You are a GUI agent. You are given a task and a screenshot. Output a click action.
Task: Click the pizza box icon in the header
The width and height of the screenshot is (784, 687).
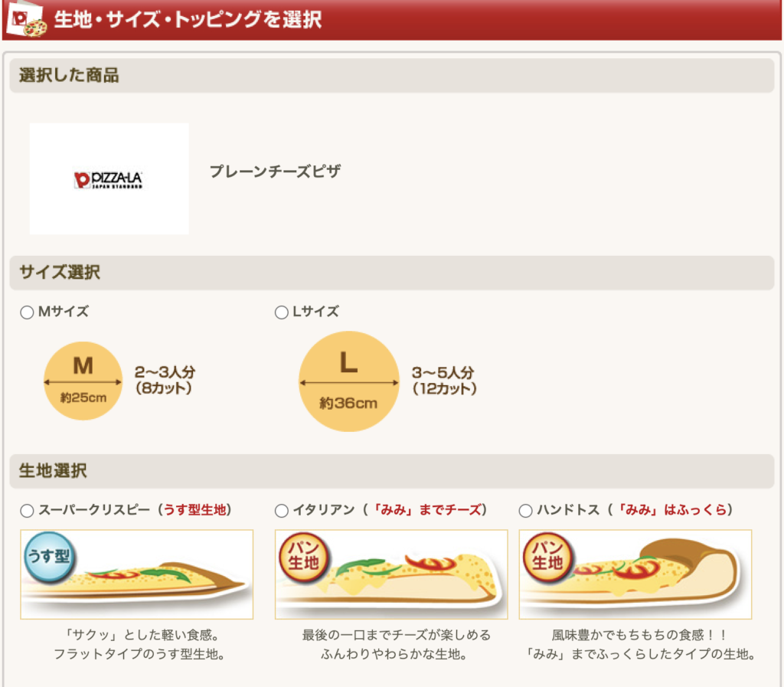[26, 19]
